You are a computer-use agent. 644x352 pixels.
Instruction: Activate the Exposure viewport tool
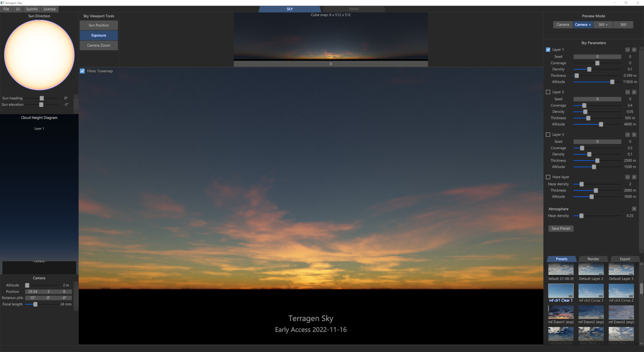pos(99,35)
